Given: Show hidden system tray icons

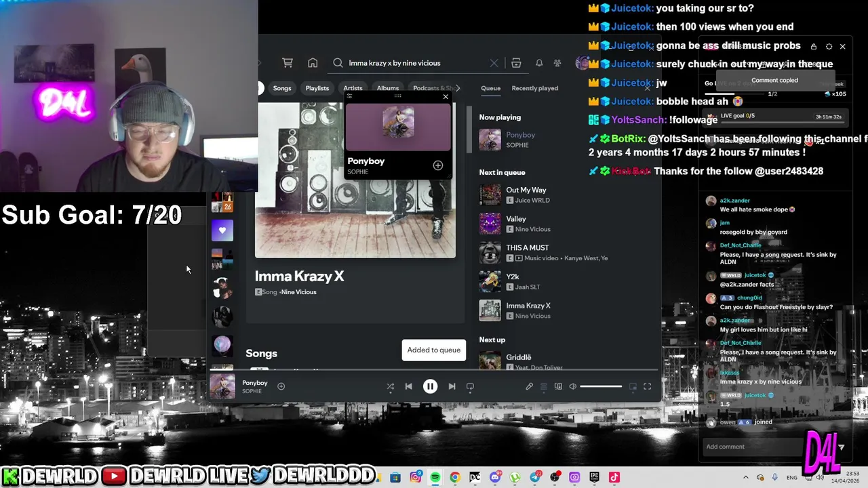Looking at the screenshot, I should click(x=746, y=477).
